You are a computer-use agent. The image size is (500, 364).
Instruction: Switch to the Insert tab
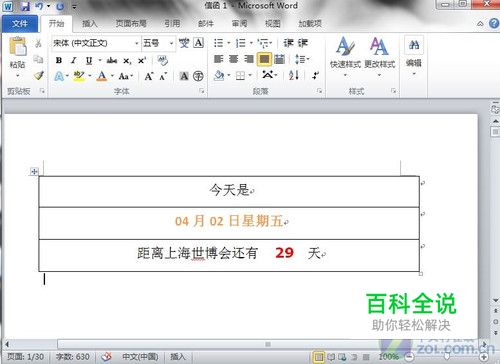point(90,24)
